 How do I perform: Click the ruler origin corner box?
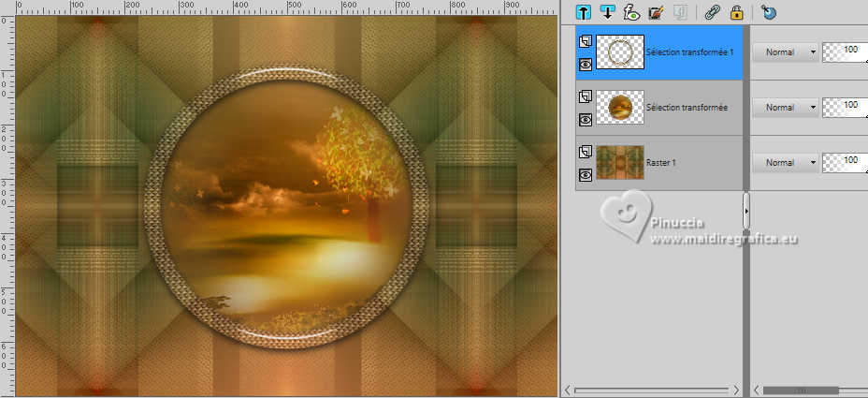pyautogui.click(x=7, y=7)
